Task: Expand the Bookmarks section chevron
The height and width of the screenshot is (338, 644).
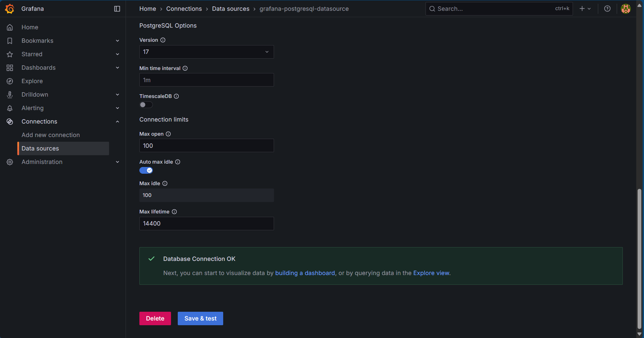Action: click(x=117, y=41)
